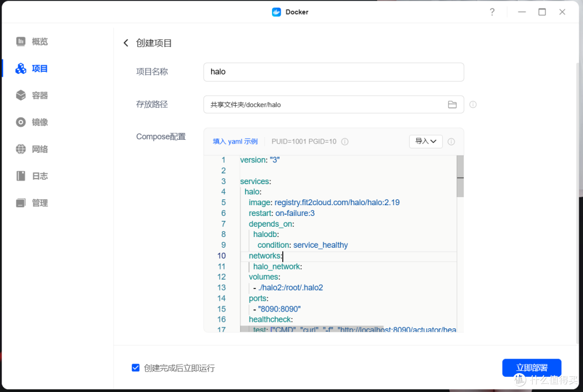Click the '"8090:8090"' port mapping line
The height and width of the screenshot is (392, 583).
[277, 309]
